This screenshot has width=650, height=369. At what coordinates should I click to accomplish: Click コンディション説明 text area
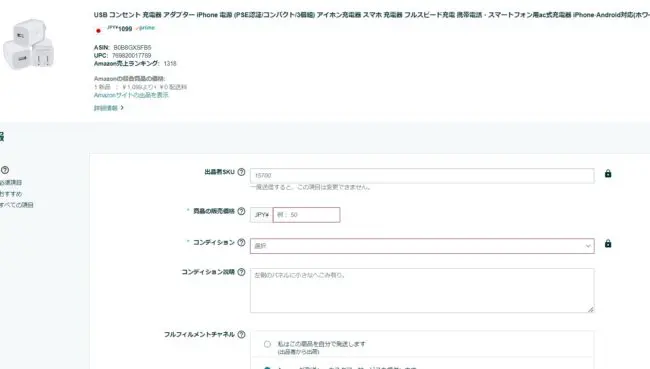(422, 290)
